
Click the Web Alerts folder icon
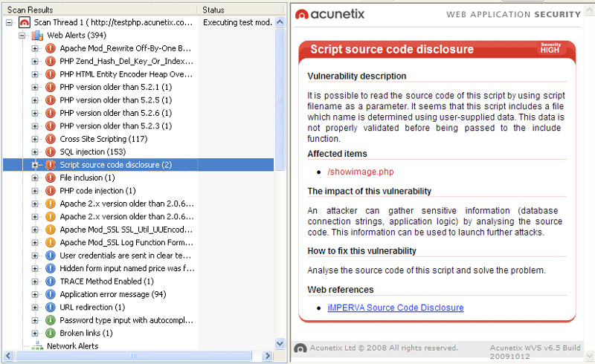[37, 35]
